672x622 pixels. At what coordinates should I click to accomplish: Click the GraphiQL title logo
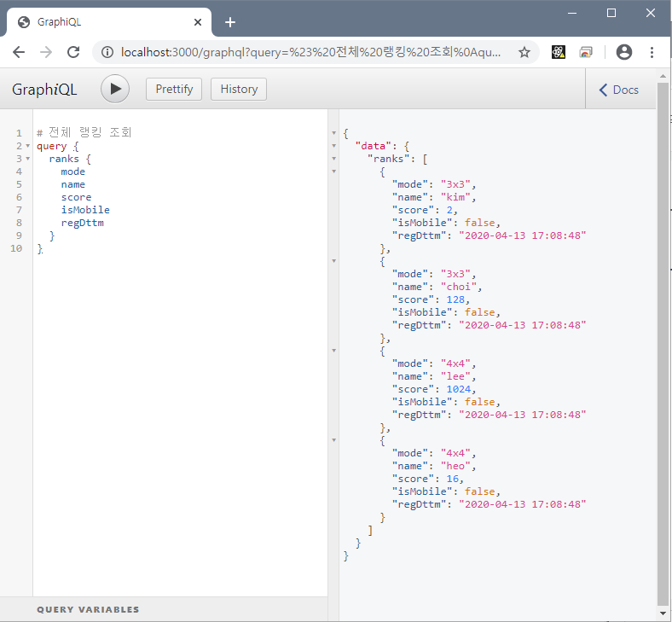coord(44,90)
